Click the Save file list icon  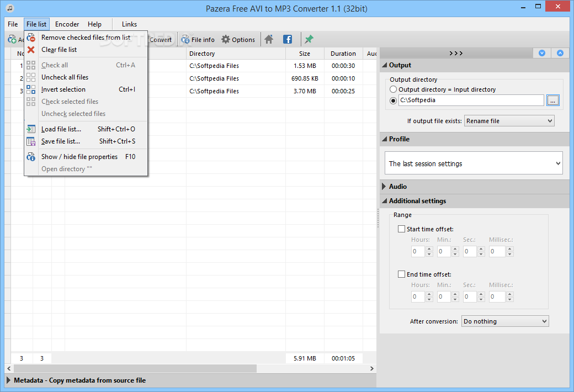tap(31, 141)
